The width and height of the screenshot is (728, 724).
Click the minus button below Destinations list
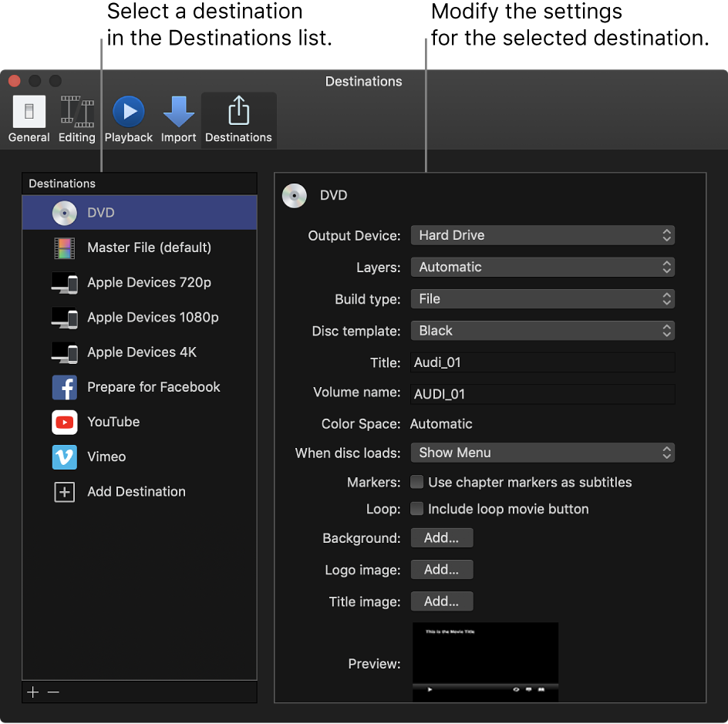[x=53, y=692]
